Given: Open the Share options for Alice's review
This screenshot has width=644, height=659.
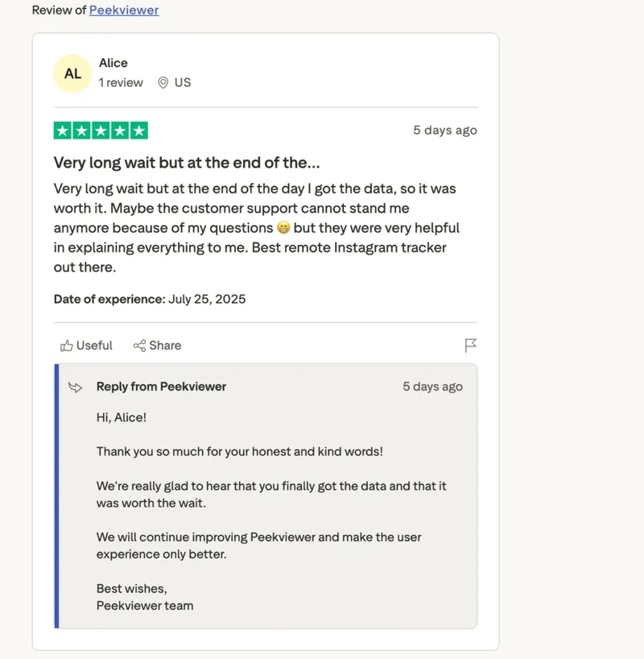Looking at the screenshot, I should (157, 346).
